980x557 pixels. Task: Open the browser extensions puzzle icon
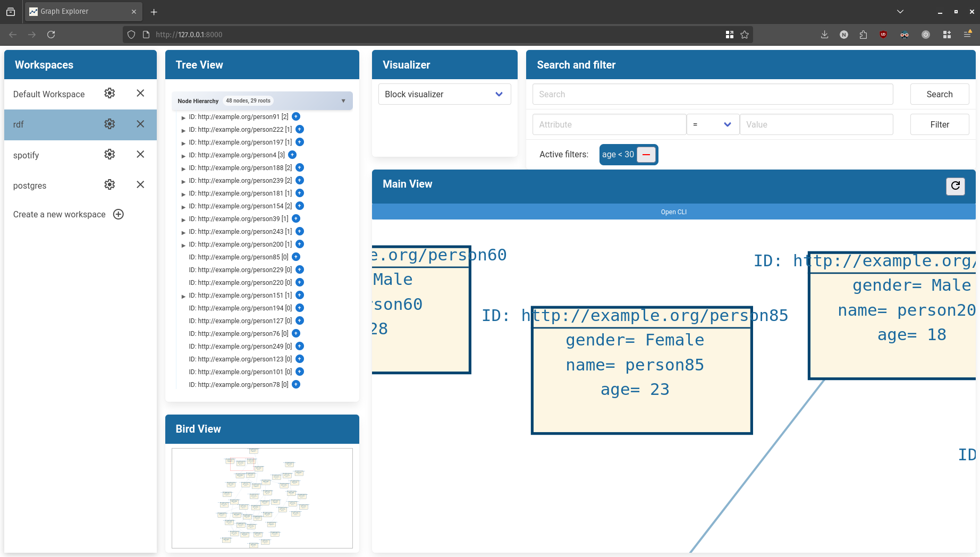pyautogui.click(x=863, y=35)
